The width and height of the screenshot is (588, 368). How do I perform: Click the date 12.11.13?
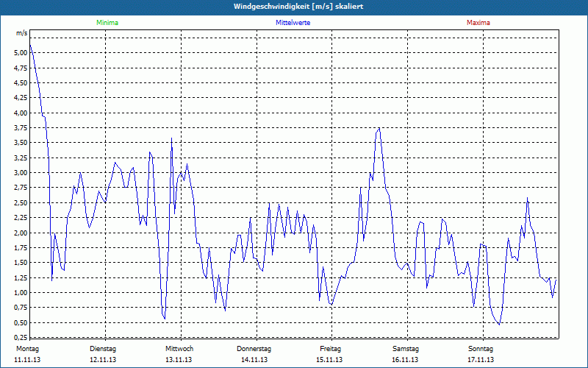pyautogui.click(x=103, y=360)
